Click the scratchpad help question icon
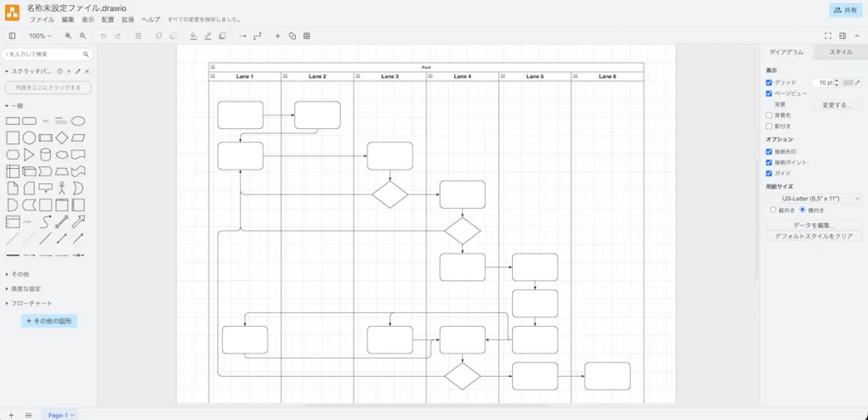The image size is (868, 420). point(60,71)
